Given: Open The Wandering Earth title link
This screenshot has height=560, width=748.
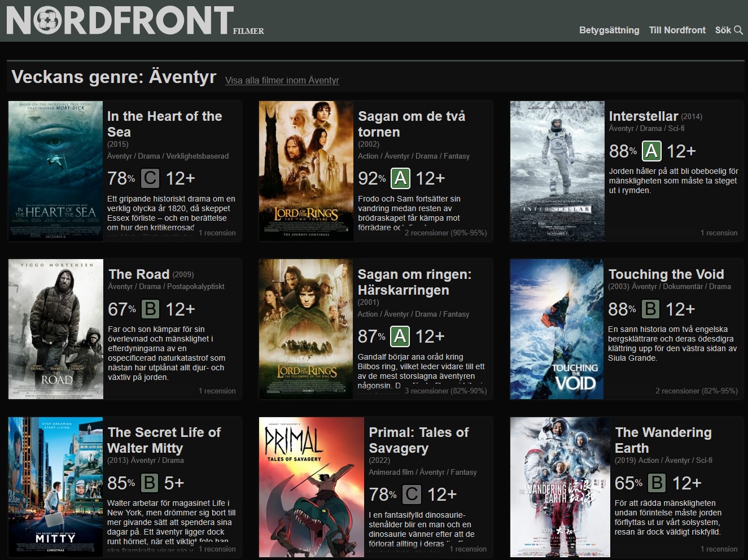Looking at the screenshot, I should point(663,440).
